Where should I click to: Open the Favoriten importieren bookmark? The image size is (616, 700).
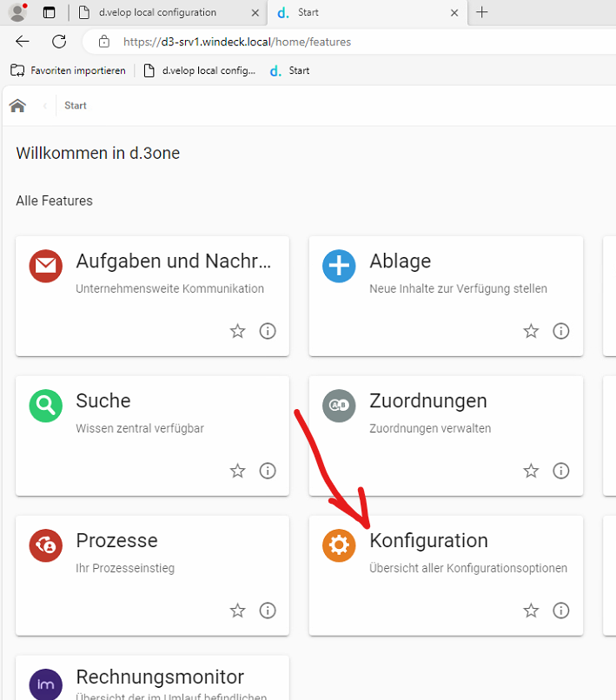69,70
